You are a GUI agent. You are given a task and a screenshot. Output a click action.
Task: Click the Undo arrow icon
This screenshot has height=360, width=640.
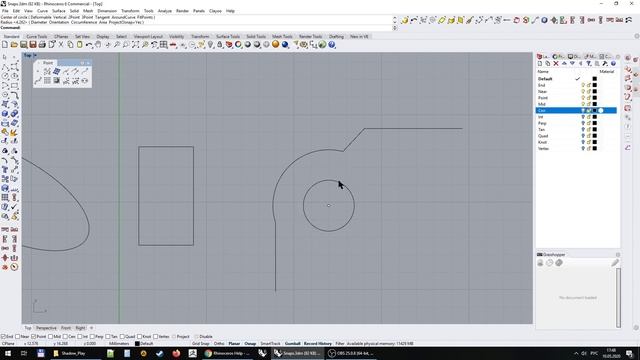coord(89,44)
